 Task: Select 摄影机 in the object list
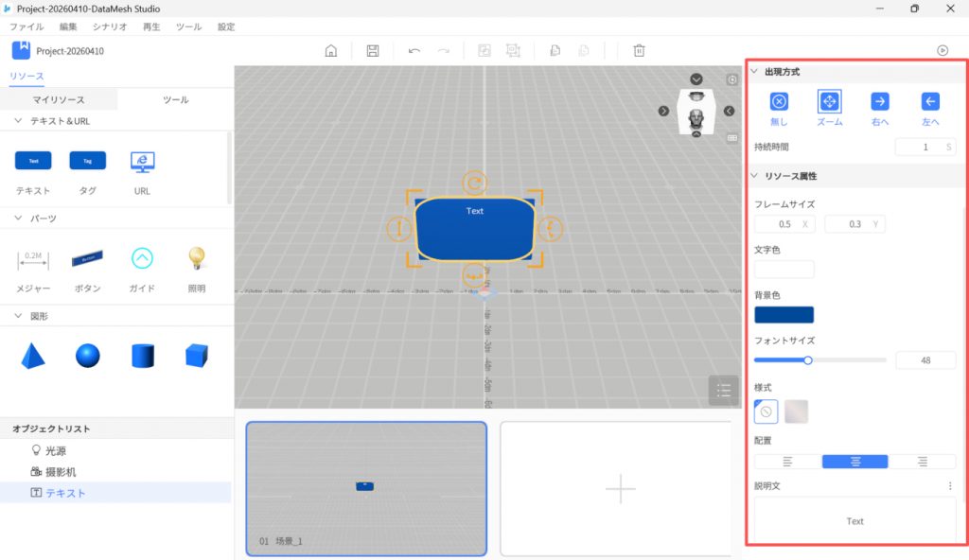tap(61, 472)
